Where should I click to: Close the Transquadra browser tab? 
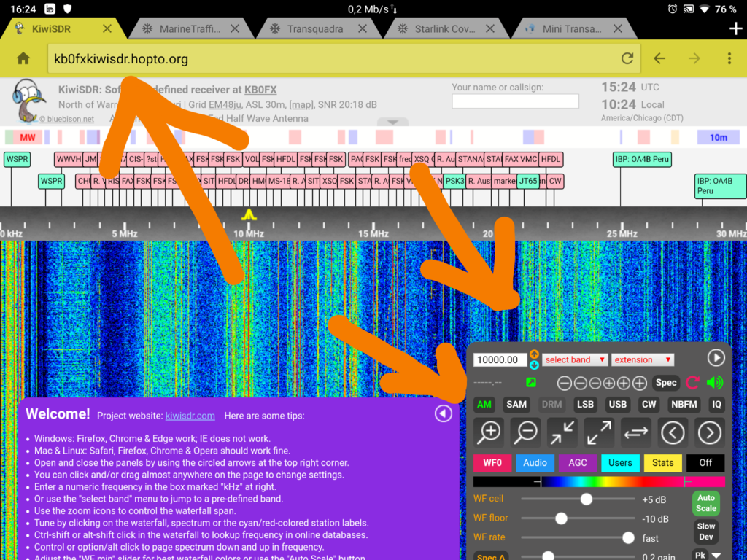click(x=363, y=29)
